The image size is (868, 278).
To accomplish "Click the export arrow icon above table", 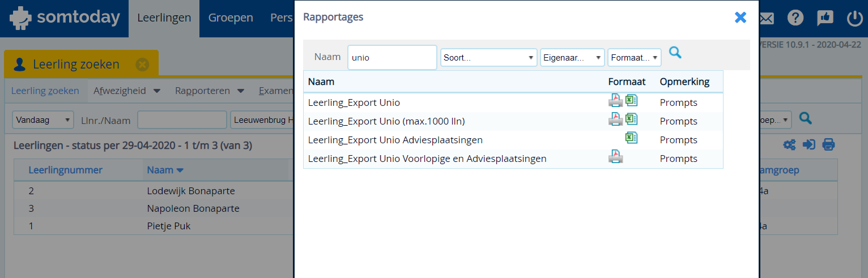I will [x=809, y=145].
